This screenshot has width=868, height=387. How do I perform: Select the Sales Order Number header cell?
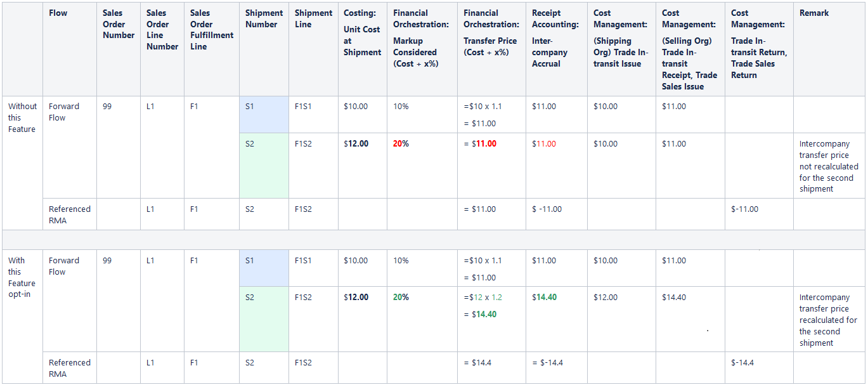point(119,24)
